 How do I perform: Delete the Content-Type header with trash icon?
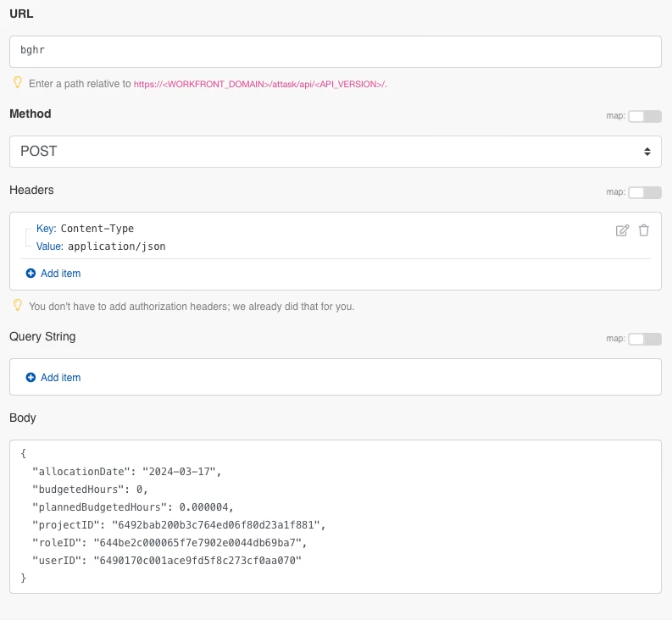click(x=644, y=230)
